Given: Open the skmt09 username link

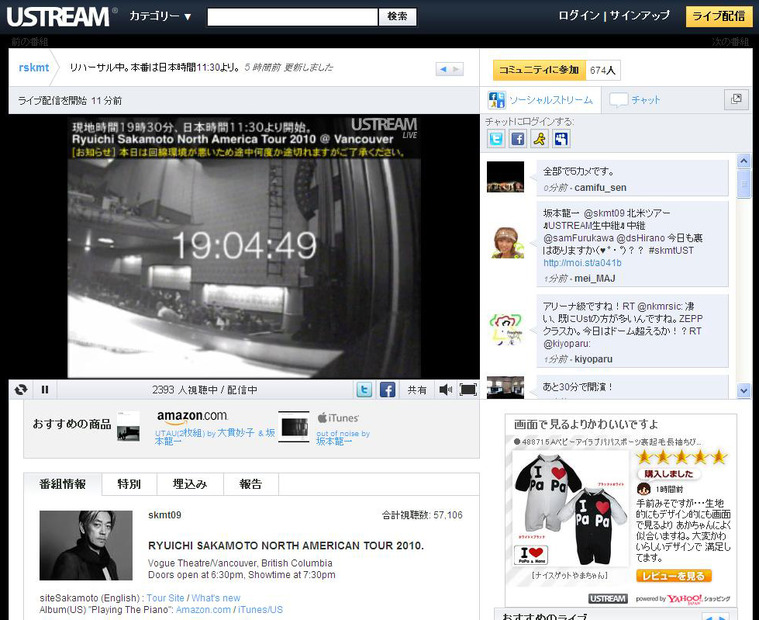Looking at the screenshot, I should (165, 515).
